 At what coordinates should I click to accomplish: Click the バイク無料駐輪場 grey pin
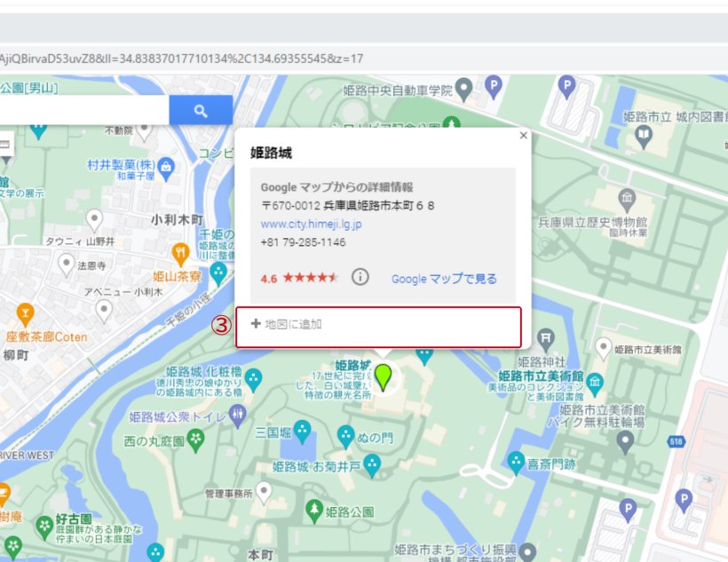click(625, 440)
